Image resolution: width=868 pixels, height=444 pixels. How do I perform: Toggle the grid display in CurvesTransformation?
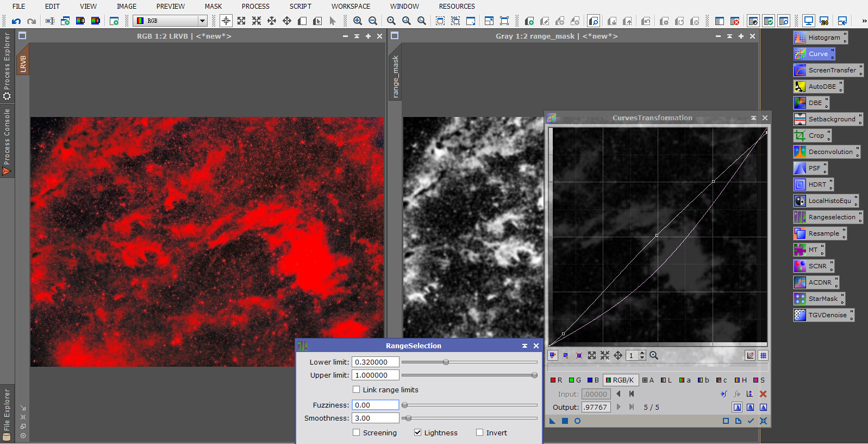(x=763, y=355)
